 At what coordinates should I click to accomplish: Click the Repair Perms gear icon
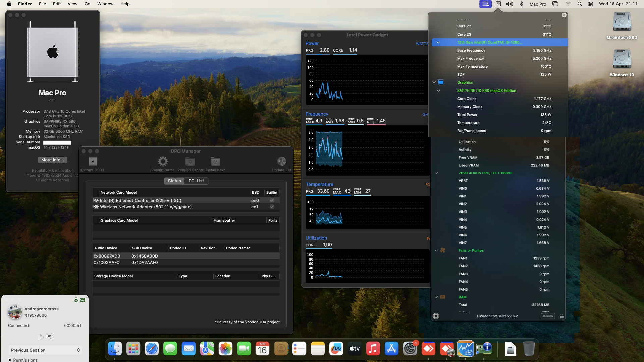[x=163, y=162]
